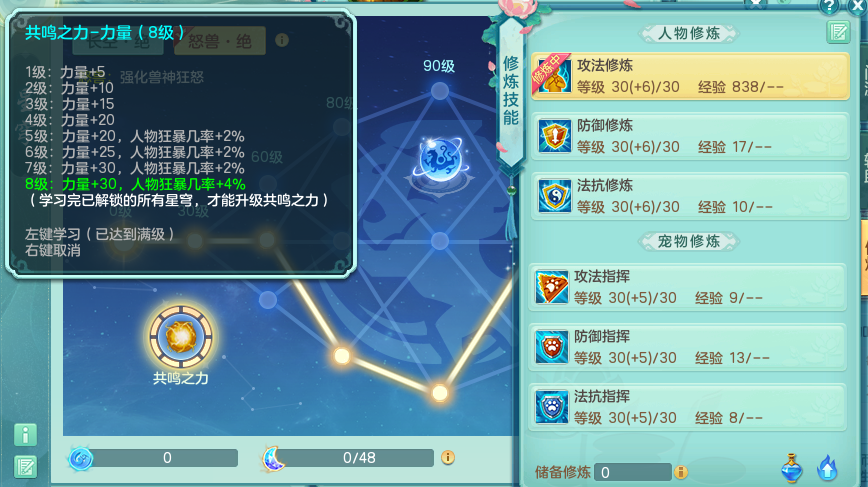
Task: Click the 共鸣之力 golden orb icon
Action: click(x=180, y=336)
